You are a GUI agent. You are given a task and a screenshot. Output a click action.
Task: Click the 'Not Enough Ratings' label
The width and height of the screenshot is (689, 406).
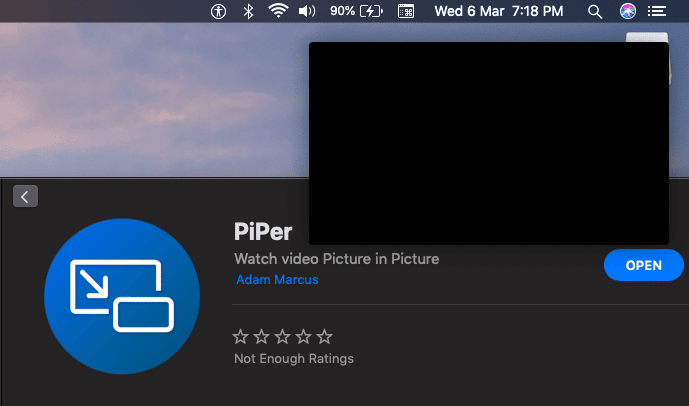[x=294, y=359]
